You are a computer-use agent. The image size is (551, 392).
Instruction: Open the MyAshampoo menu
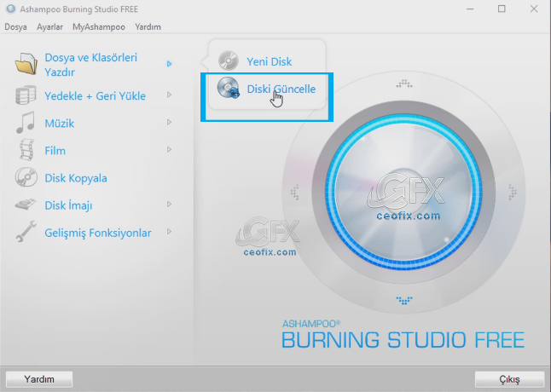click(99, 27)
